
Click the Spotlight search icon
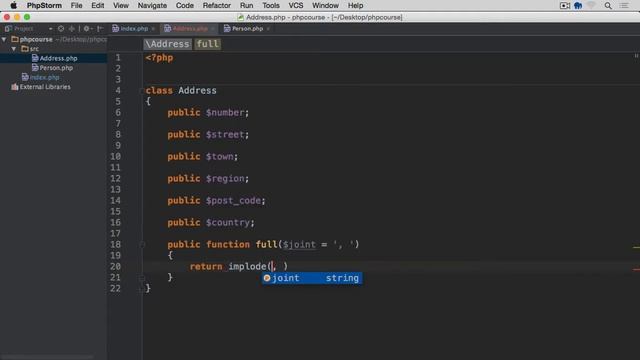point(608,6)
